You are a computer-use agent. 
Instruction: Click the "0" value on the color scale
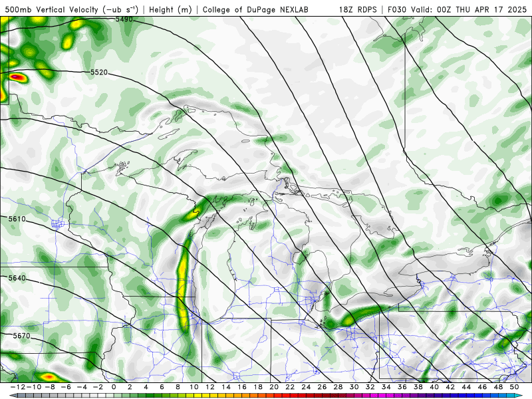[114, 387]
